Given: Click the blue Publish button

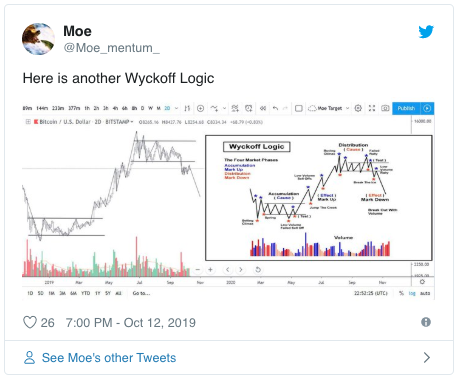Looking at the screenshot, I should pos(406,108).
